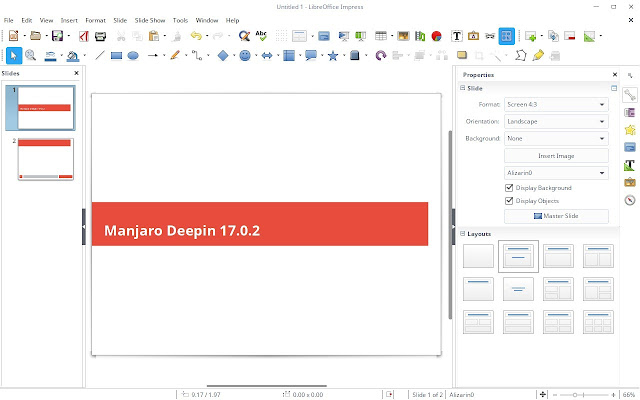Open the Navigator compass sidebar icon

click(x=630, y=200)
